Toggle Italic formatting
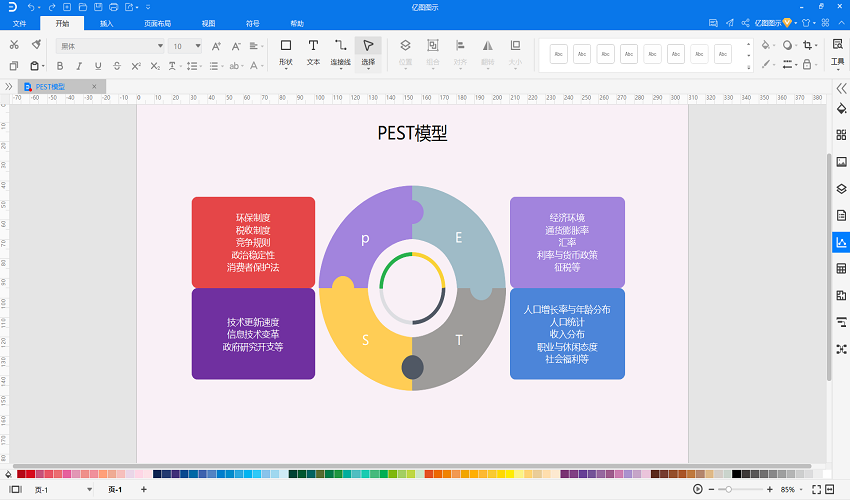The image size is (850, 500). (x=80, y=66)
